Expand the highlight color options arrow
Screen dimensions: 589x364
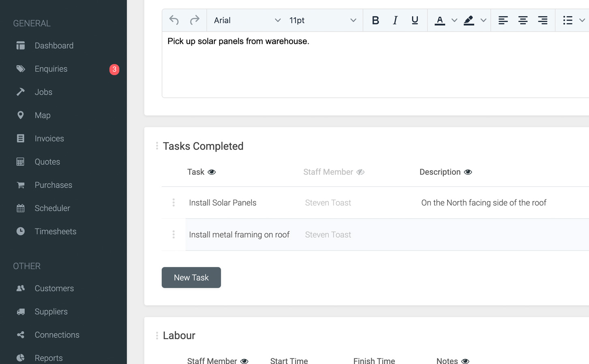pyautogui.click(x=483, y=20)
